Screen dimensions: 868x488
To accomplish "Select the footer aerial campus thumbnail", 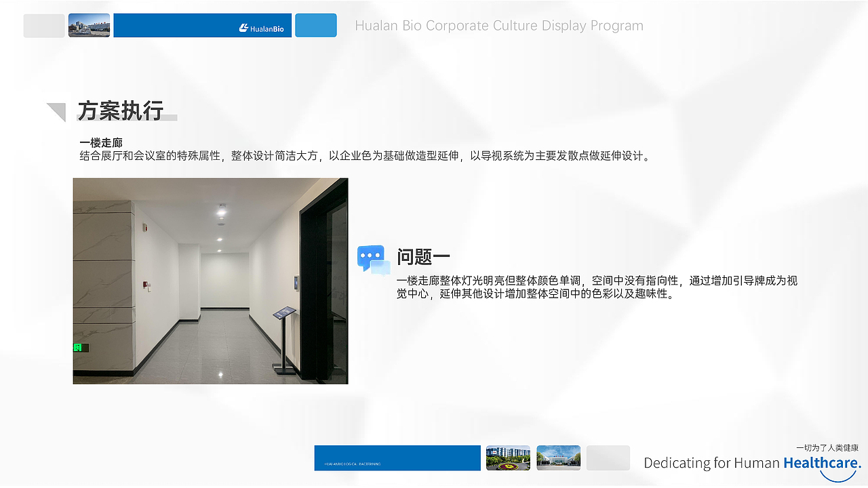I will coord(508,458).
